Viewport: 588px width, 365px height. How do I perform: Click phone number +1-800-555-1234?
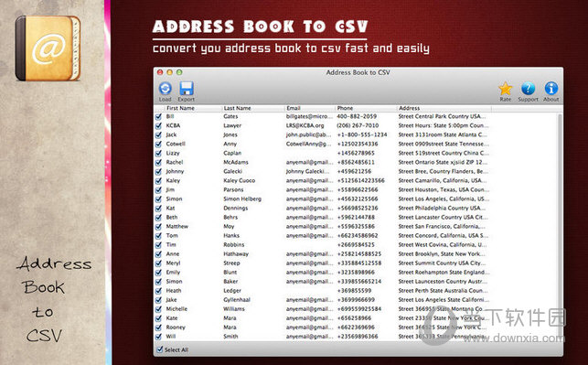[x=362, y=134]
